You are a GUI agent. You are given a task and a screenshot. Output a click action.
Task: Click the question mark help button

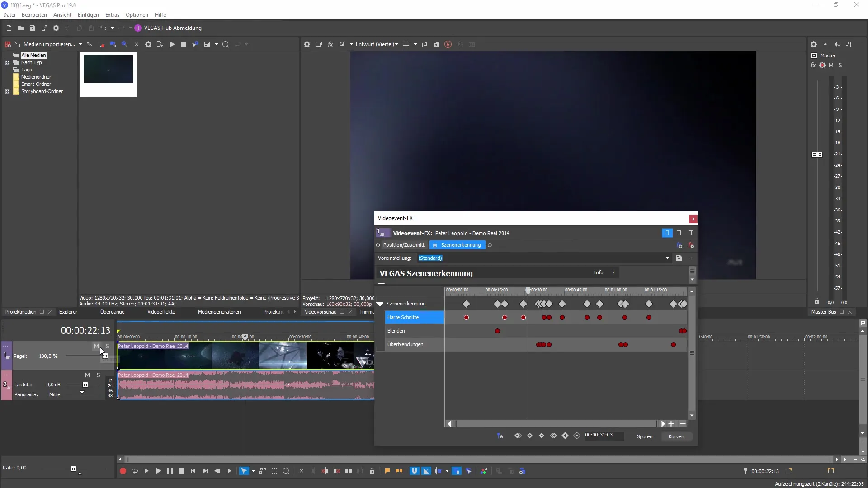tap(613, 272)
